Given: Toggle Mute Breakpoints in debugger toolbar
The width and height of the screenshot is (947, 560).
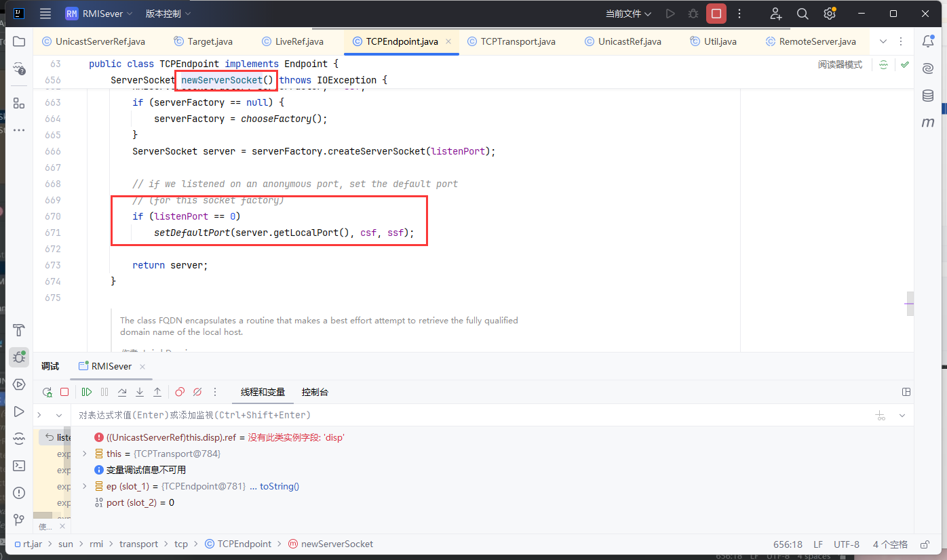Looking at the screenshot, I should click(x=197, y=392).
